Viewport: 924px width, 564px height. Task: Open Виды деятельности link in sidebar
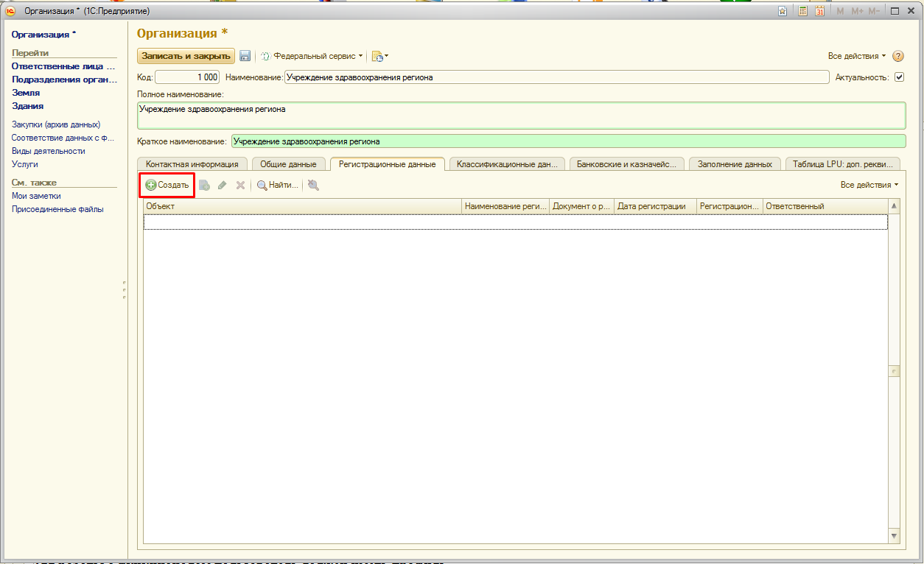tap(49, 151)
